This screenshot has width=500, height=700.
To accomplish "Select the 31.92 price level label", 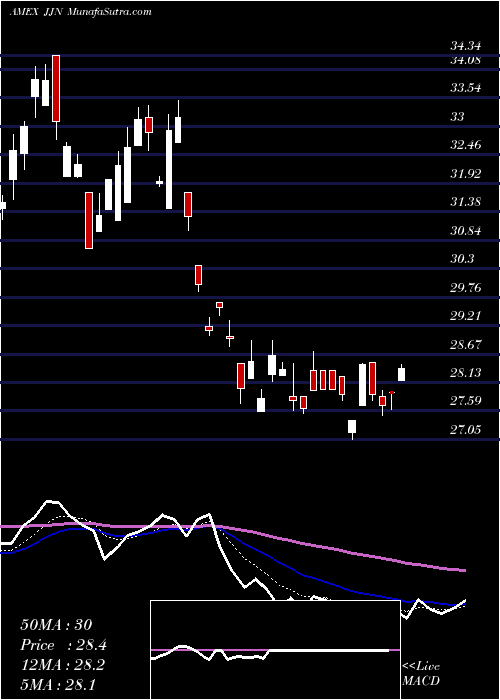I will click(x=466, y=173).
